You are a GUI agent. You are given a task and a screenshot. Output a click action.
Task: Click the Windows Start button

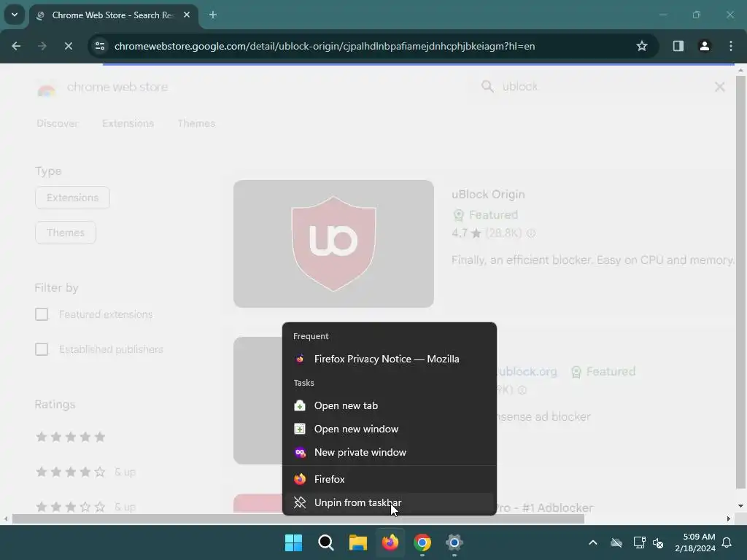293,542
